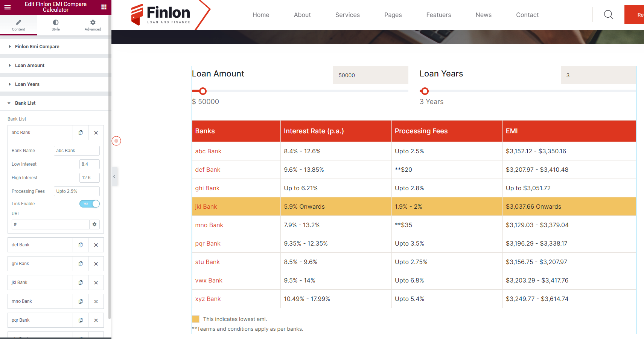Click the jkl Bank link in table
The image size is (644, 339).
click(206, 207)
